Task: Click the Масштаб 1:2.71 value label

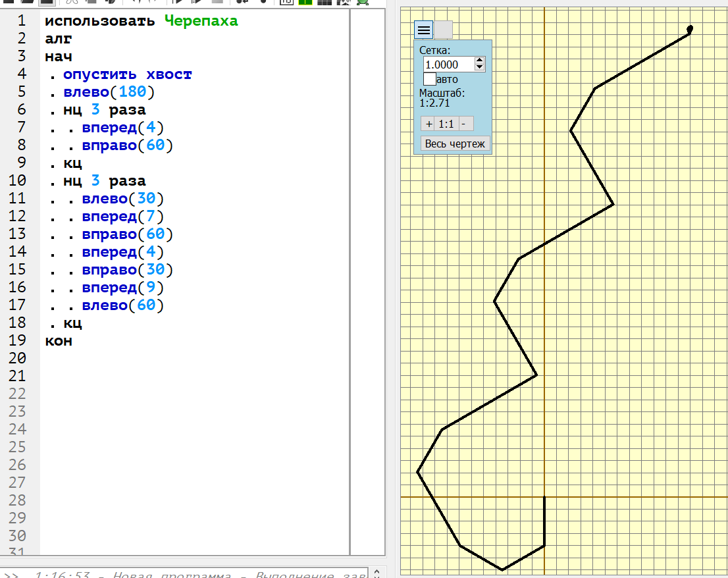Action: pyautogui.click(x=434, y=103)
